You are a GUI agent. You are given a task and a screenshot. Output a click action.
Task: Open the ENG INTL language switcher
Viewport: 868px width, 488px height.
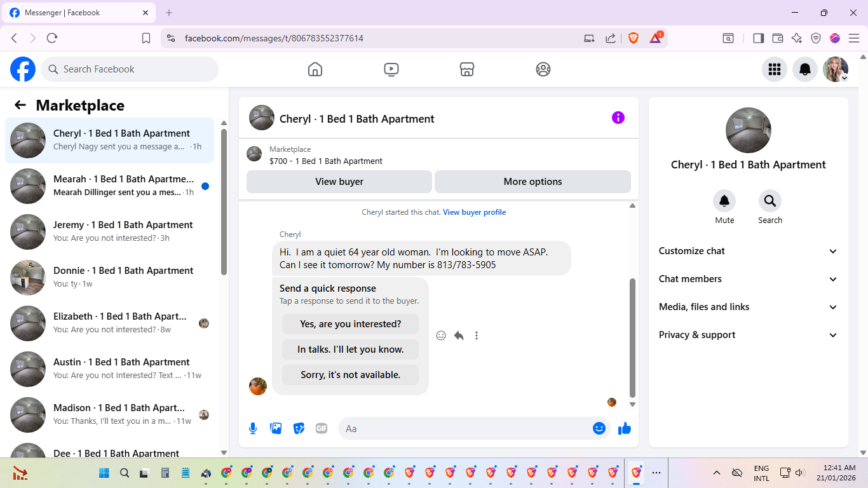[761, 473]
